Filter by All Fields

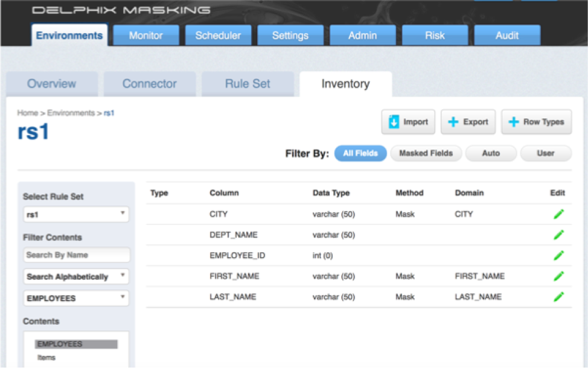(360, 153)
